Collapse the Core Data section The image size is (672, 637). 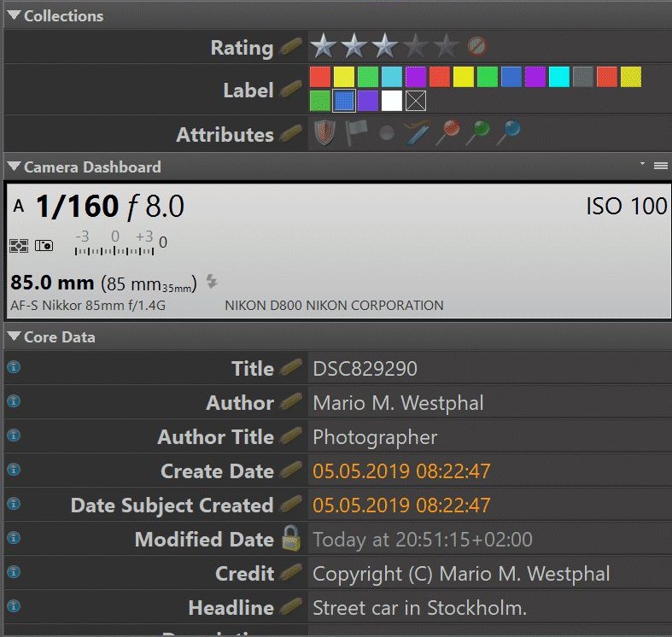pos(14,336)
